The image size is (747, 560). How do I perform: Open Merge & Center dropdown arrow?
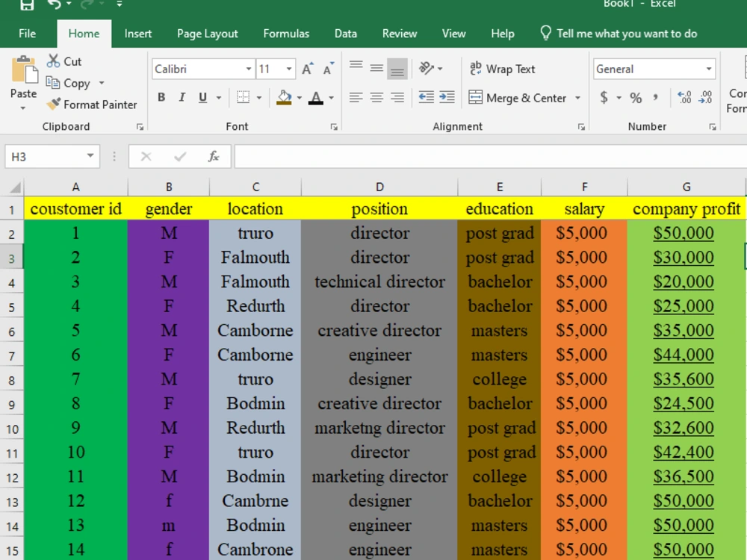coord(577,98)
